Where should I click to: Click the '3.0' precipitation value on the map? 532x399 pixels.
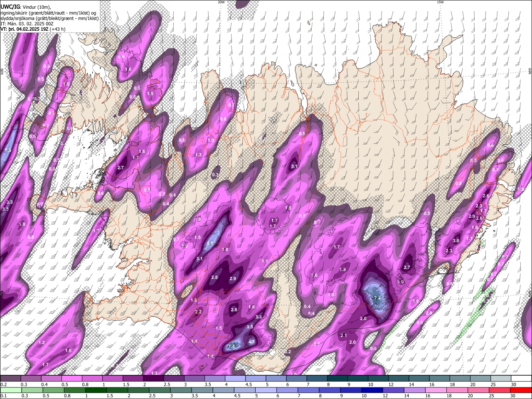click(456, 241)
